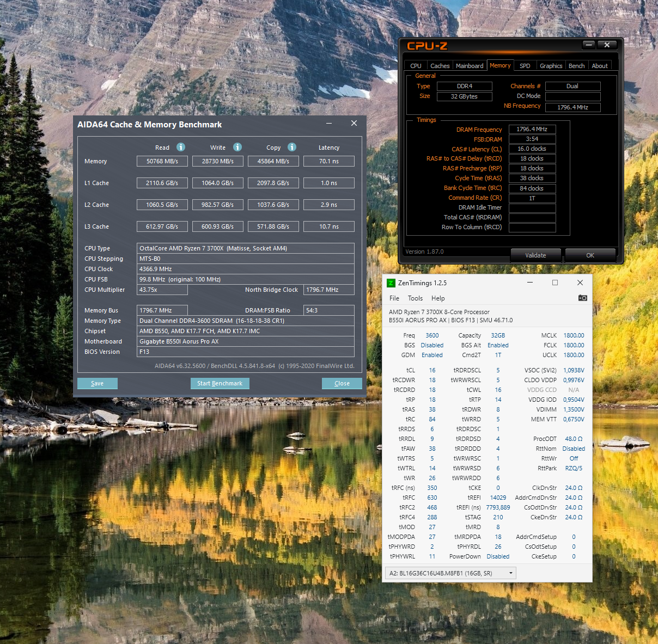Minimize the ZenTimings window
658x644 pixels.
coord(530,283)
